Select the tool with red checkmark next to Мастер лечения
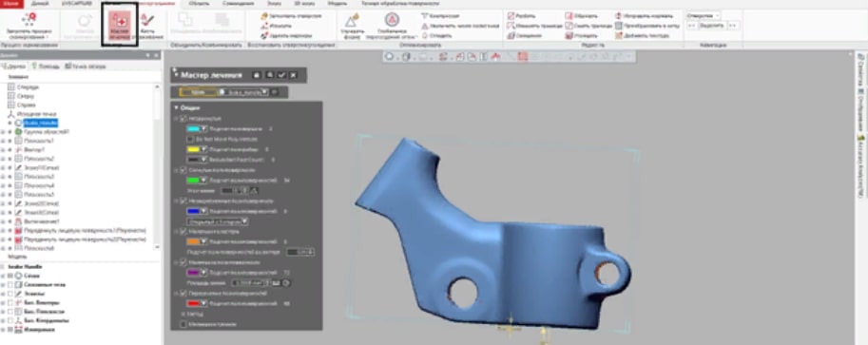Screen dimensions: 868x345 tap(147, 26)
